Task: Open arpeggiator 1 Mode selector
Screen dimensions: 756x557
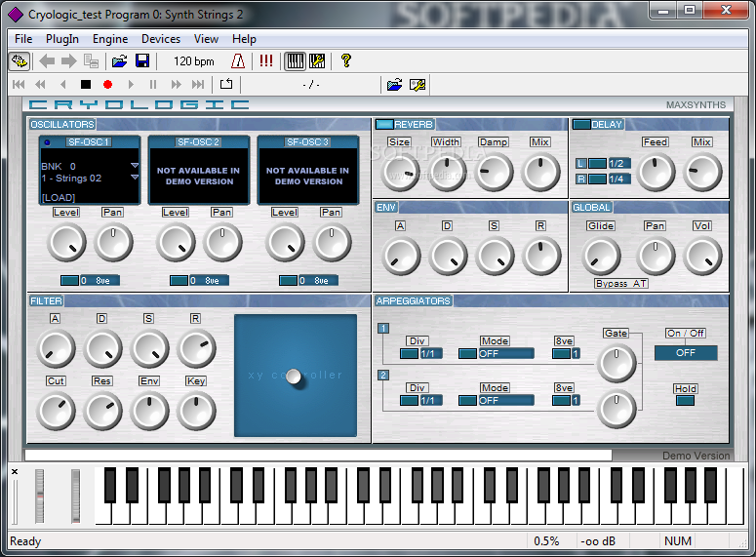Action: 497,353
